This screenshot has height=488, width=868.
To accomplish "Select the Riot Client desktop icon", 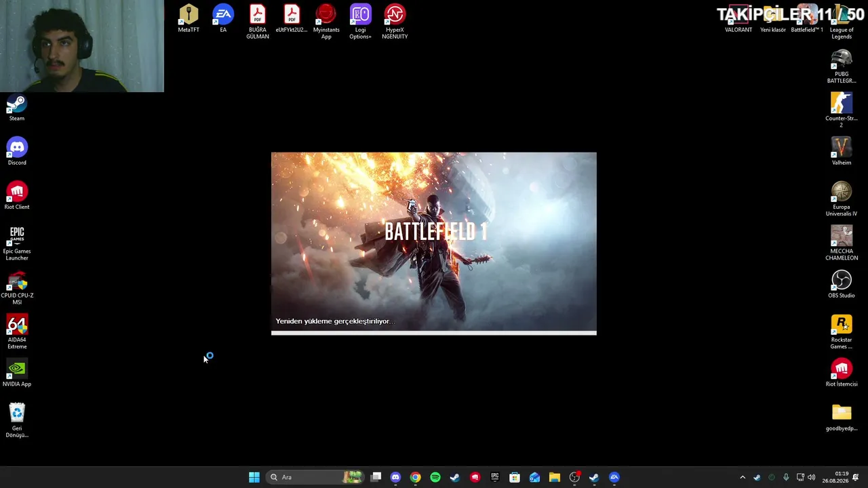I will (17, 196).
